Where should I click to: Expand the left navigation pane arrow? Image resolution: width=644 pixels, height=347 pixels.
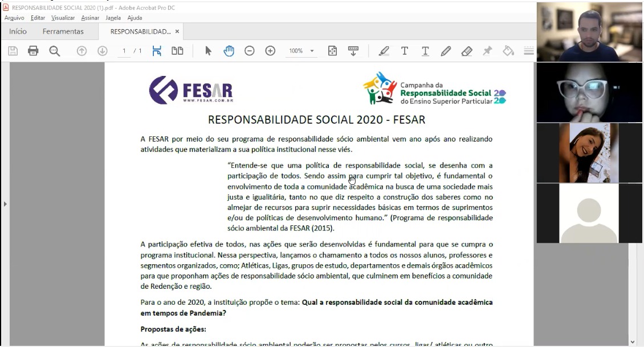click(5, 204)
